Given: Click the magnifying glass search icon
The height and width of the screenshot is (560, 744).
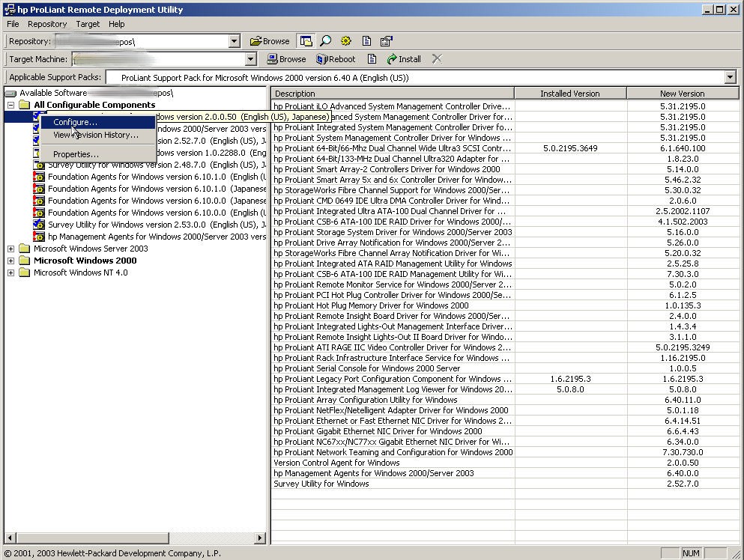Looking at the screenshot, I should pyautogui.click(x=325, y=41).
